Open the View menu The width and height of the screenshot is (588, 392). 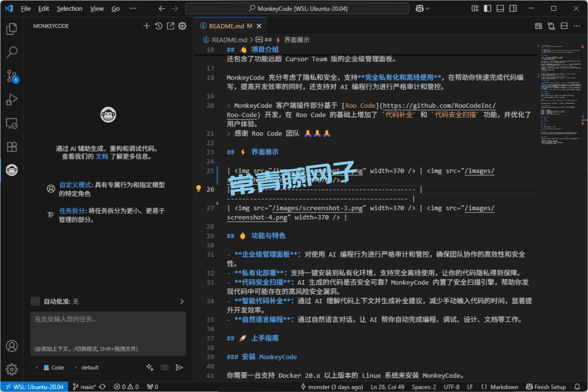click(97, 8)
